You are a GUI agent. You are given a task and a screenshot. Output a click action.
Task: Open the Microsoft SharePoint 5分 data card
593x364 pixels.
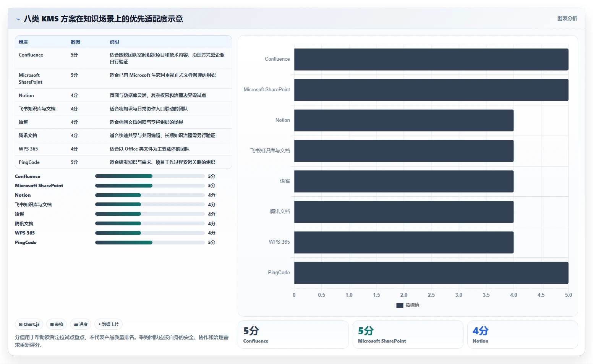(x=408, y=335)
